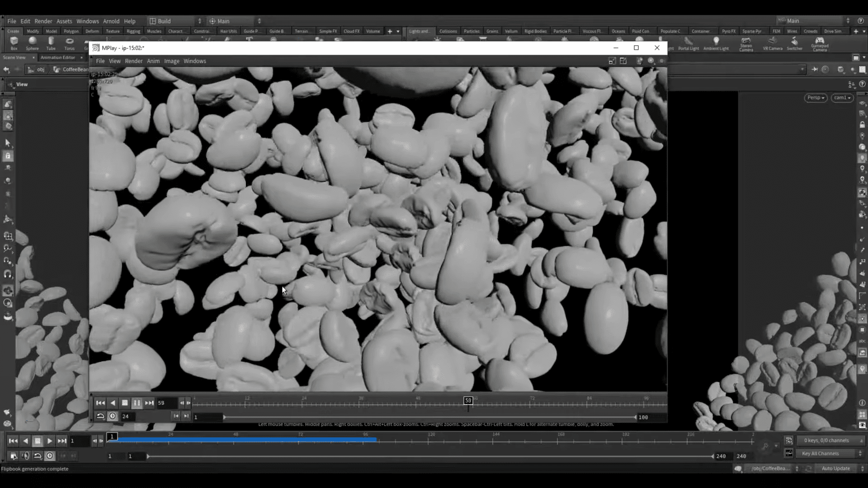Image resolution: width=868 pixels, height=488 pixels.
Task: Open the Persp view dropdown
Action: tap(816, 98)
